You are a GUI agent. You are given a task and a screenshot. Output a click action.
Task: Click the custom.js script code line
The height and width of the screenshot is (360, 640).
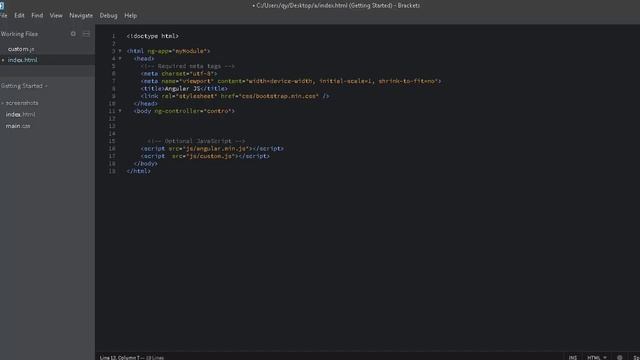pyautogui.click(x=205, y=156)
